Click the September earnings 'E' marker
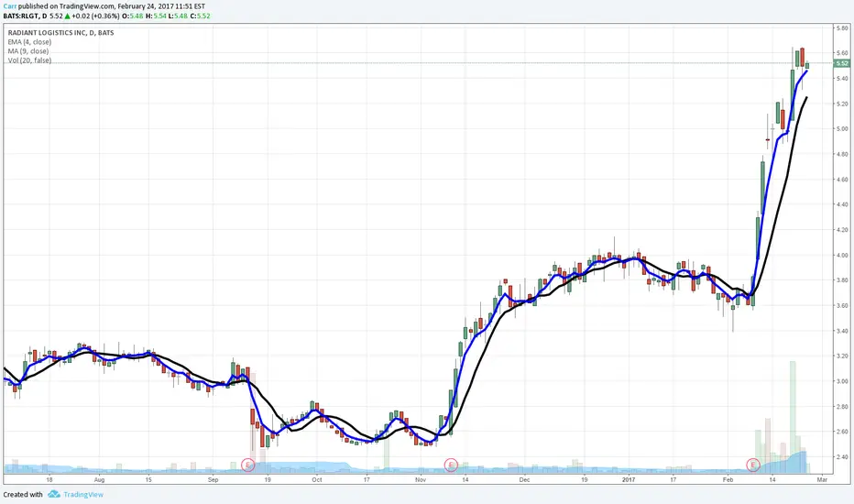854x504 pixels. coord(247,465)
